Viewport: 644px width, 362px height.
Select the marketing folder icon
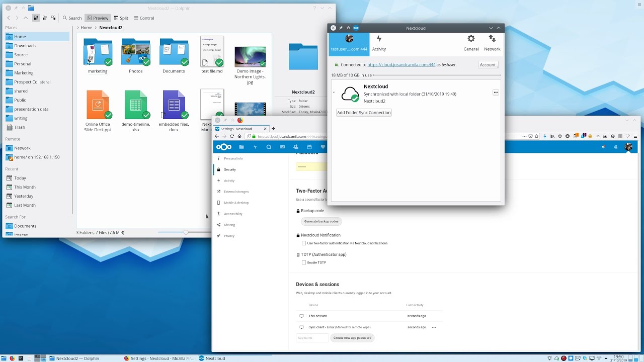[98, 52]
